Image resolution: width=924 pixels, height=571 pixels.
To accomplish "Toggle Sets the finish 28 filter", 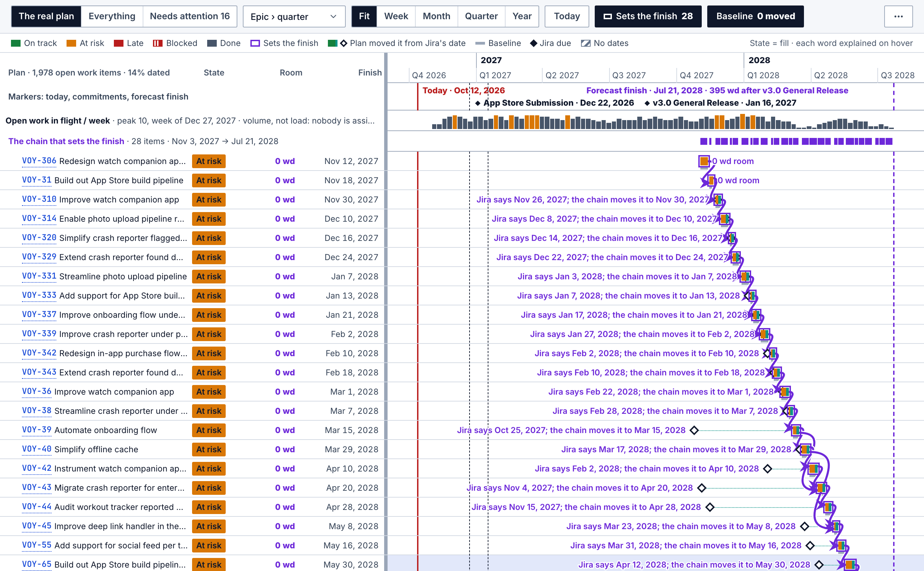I will [x=648, y=16].
